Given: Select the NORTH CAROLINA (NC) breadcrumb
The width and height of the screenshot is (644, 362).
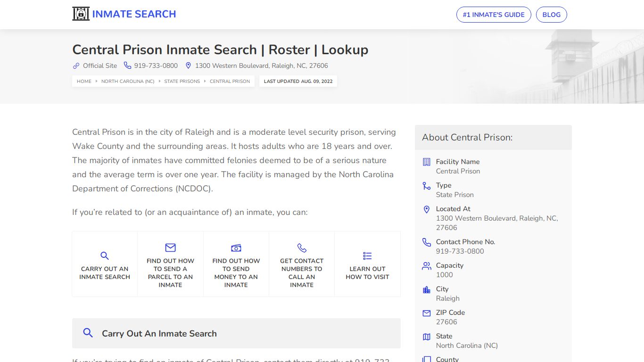Looking at the screenshot, I should pyautogui.click(x=128, y=81).
